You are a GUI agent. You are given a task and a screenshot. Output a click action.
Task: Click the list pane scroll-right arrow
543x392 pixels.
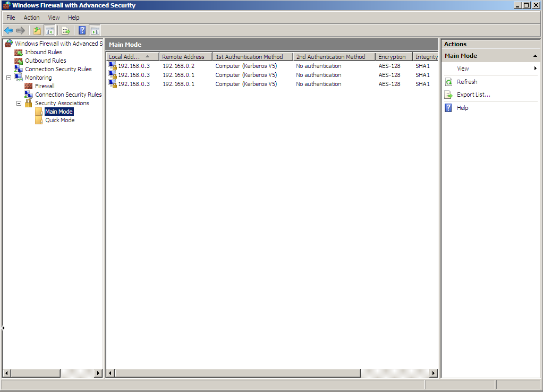coord(433,373)
